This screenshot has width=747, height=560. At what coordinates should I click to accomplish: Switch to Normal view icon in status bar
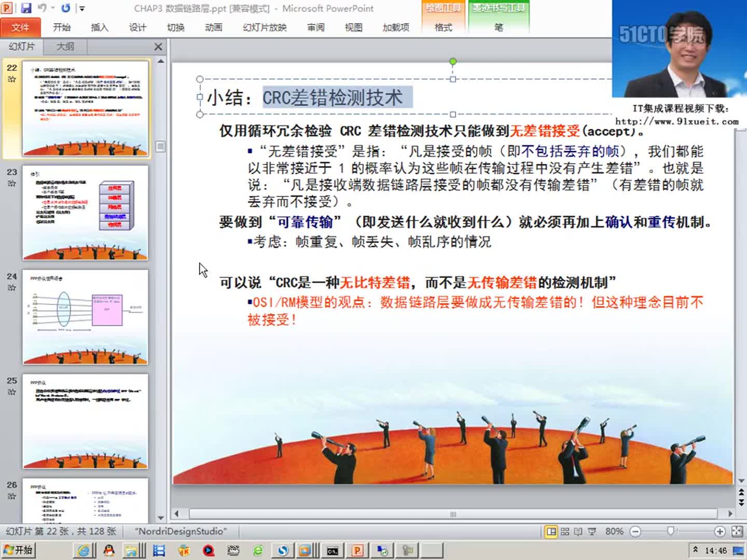click(x=551, y=531)
